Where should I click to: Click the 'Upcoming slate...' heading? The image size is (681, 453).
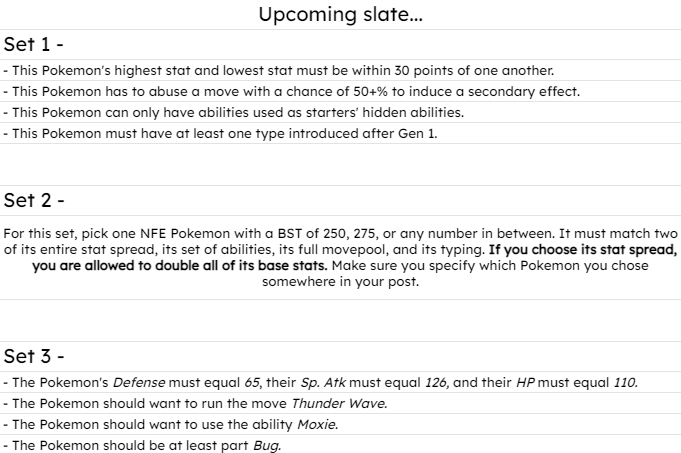(x=340, y=14)
